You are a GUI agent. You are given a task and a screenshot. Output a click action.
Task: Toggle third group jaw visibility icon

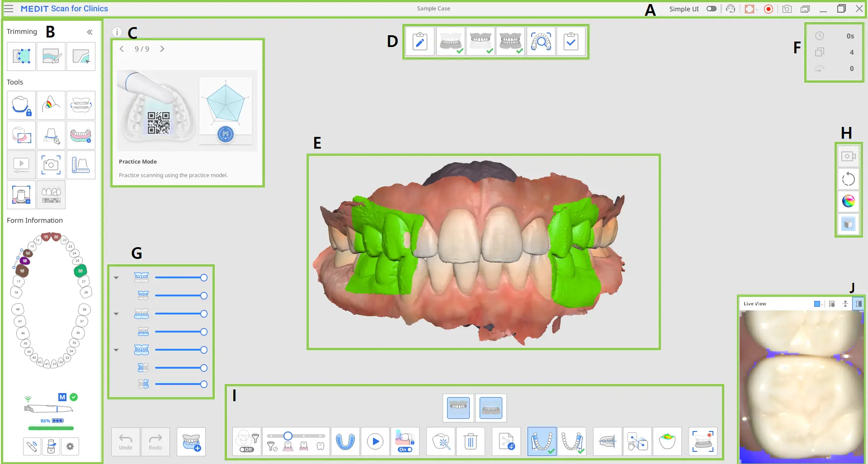click(142, 350)
